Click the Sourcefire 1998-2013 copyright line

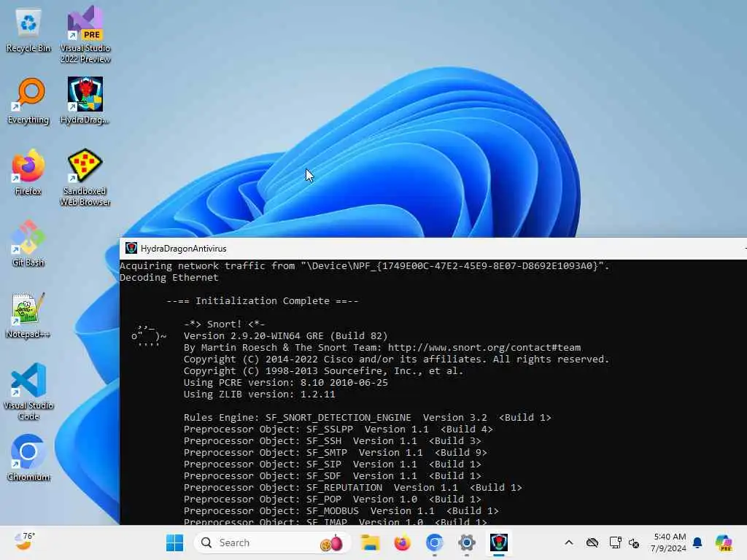[x=323, y=371]
